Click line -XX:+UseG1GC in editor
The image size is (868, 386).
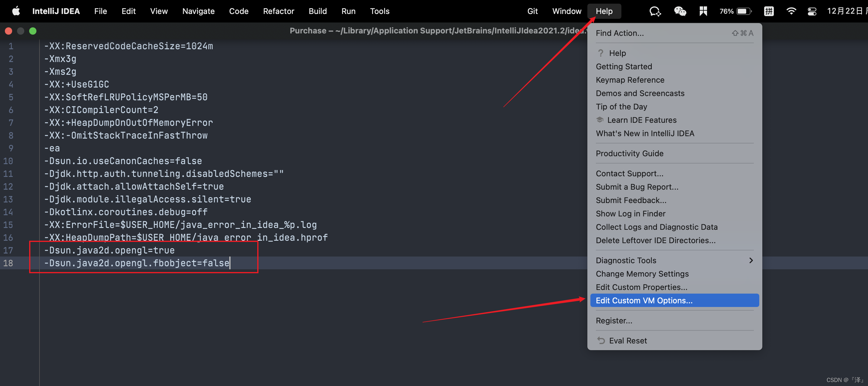(77, 84)
